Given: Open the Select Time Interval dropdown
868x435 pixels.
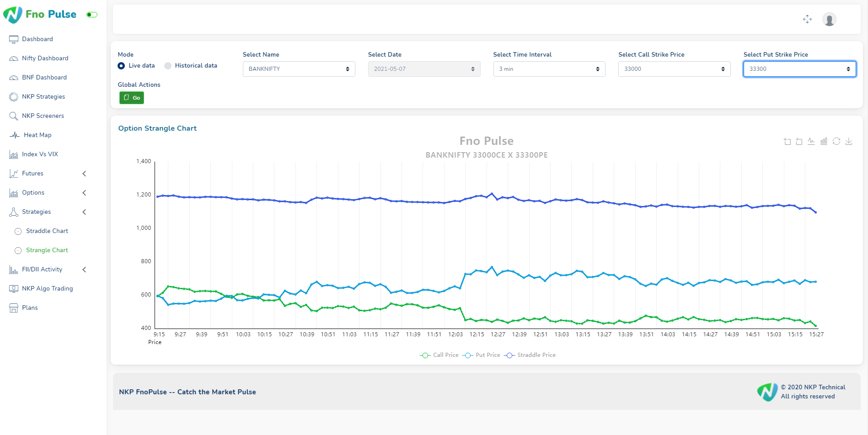Looking at the screenshot, I should click(549, 69).
